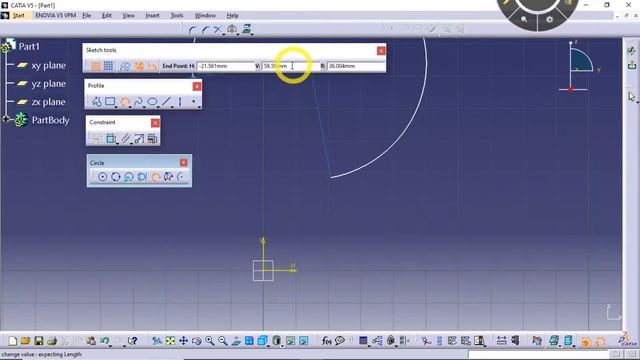
Task: Close the Sketch tools toolbar
Action: (x=381, y=51)
